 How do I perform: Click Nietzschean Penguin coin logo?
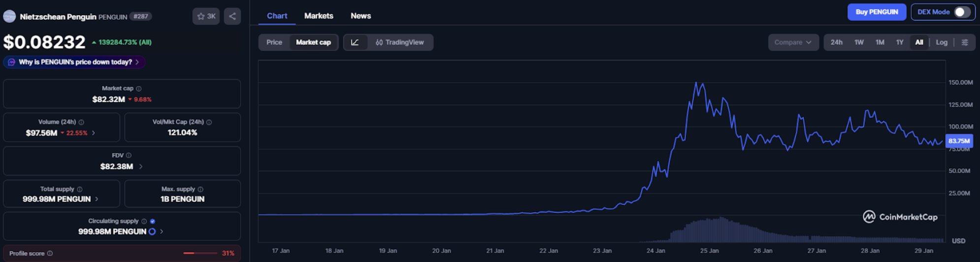coord(9,17)
